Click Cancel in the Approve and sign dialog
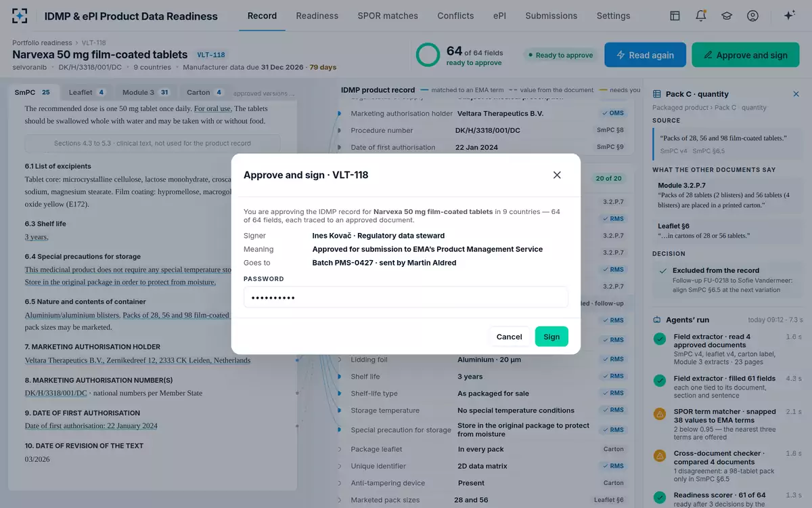This screenshot has height=508, width=812. [509, 337]
